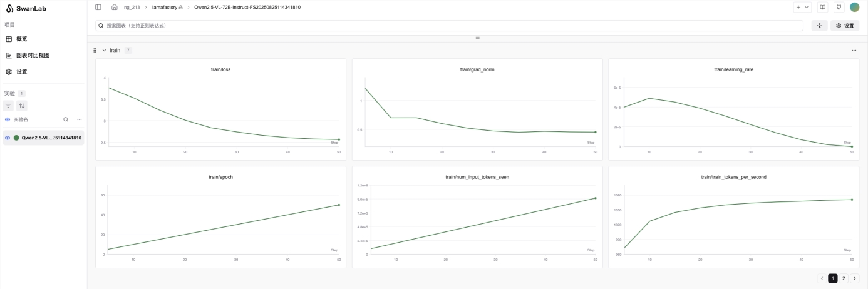868x289 pixels.
Task: Click the chart alignment icon beside 设置
Action: [x=819, y=26]
